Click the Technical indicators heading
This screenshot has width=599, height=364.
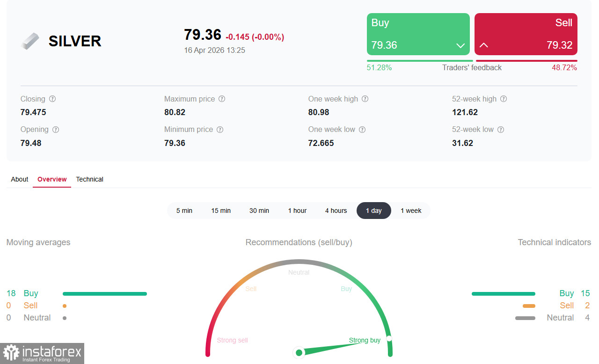pyautogui.click(x=555, y=242)
